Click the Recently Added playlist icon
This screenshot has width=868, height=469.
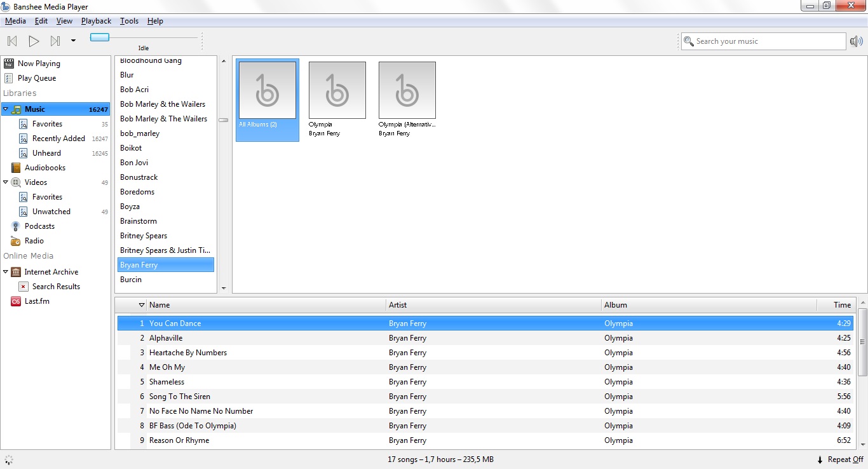coord(24,139)
